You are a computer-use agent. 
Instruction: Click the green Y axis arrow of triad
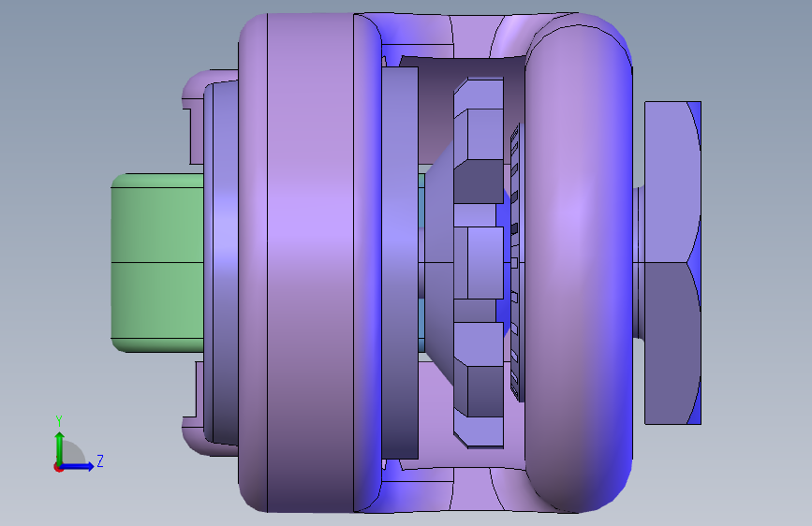coord(59,446)
